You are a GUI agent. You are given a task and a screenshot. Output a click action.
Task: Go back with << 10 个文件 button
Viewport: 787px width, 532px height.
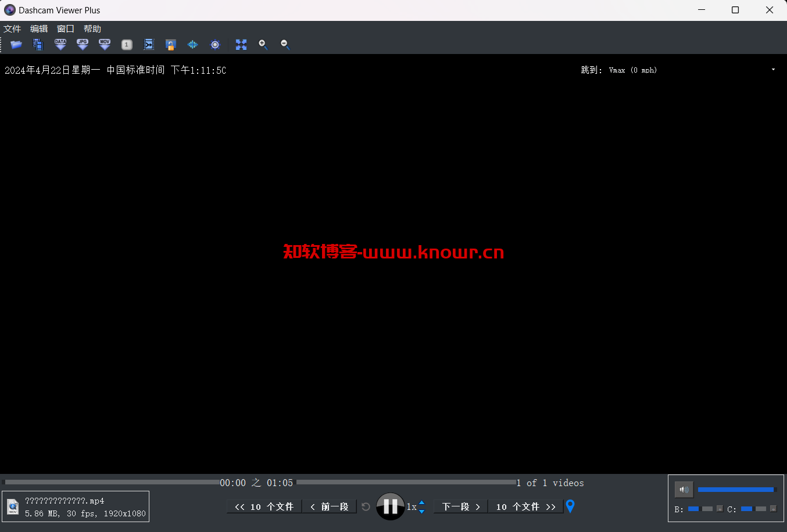(x=264, y=507)
